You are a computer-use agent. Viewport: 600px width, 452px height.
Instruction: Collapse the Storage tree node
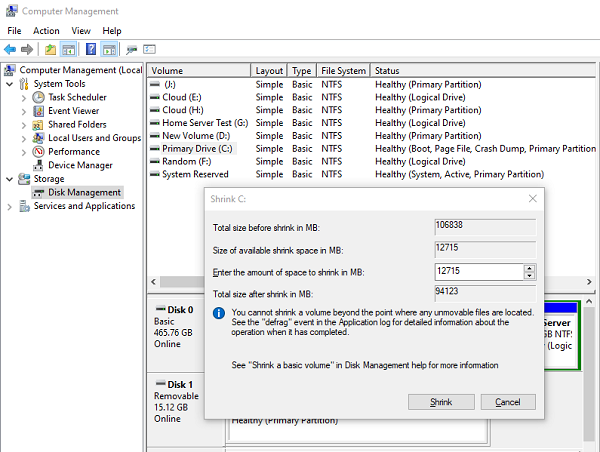[10, 179]
